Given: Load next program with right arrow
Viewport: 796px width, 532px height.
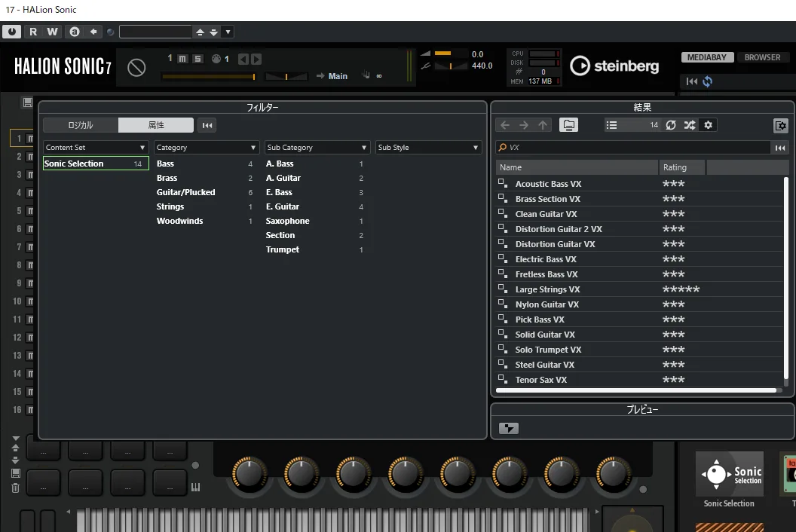Looking at the screenshot, I should (x=256, y=60).
